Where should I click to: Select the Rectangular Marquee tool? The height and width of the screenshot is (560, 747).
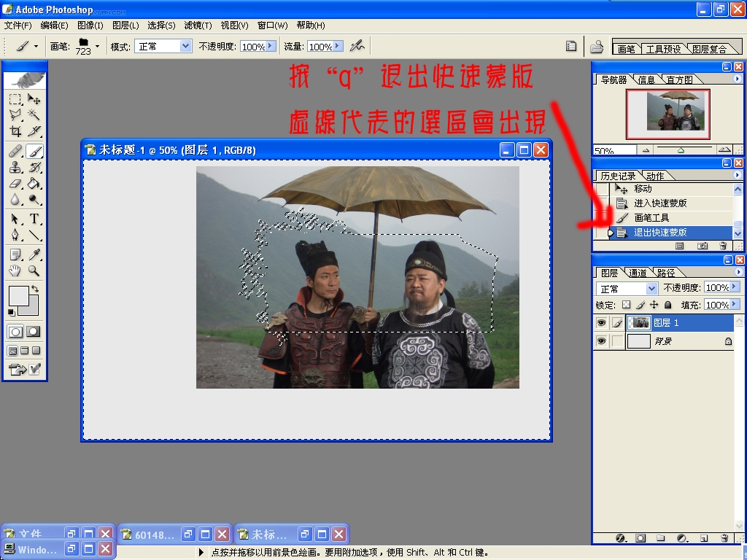coord(15,99)
